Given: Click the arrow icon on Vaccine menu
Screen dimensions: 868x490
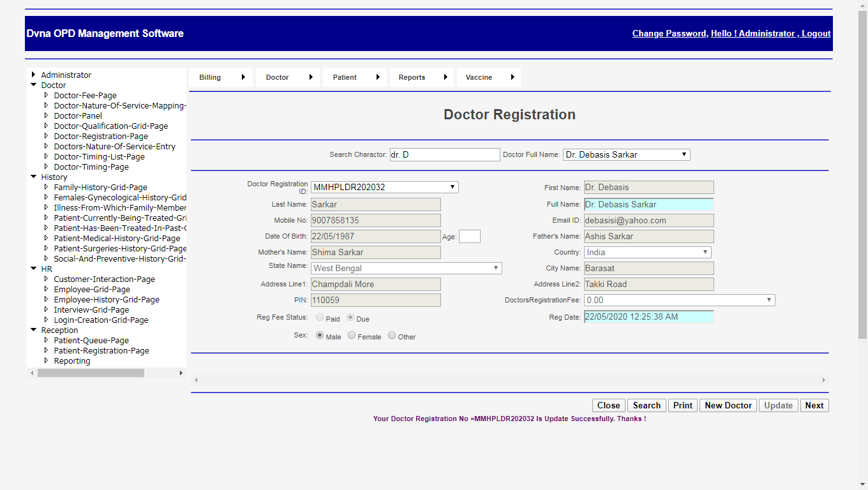Looking at the screenshot, I should (513, 77).
